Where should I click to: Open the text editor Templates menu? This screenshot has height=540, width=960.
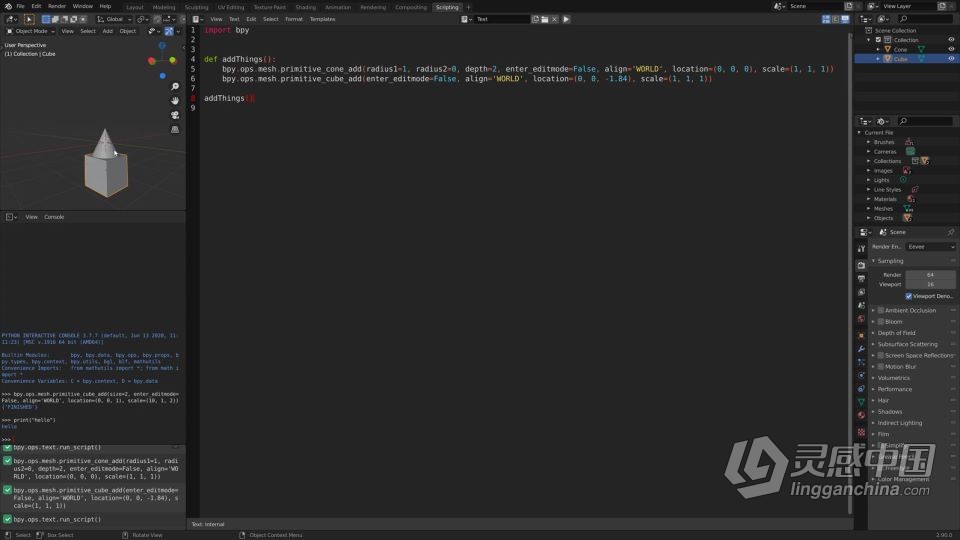(x=322, y=19)
